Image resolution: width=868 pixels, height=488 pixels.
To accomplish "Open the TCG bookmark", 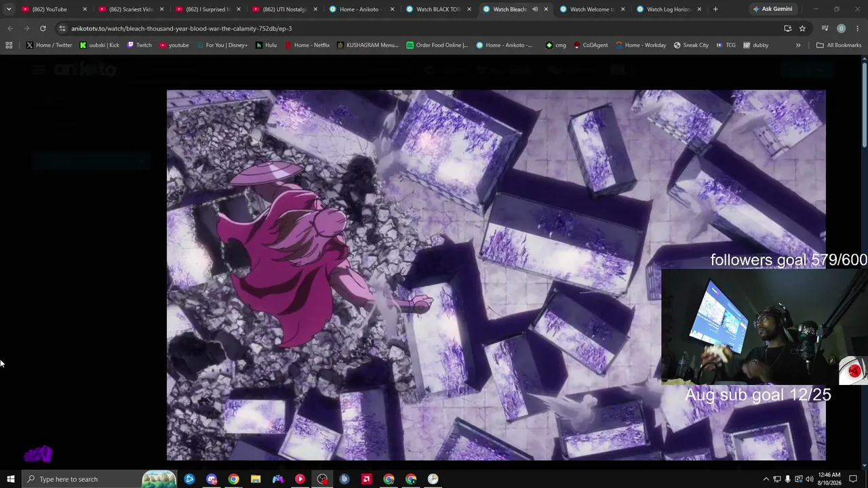I will point(726,45).
